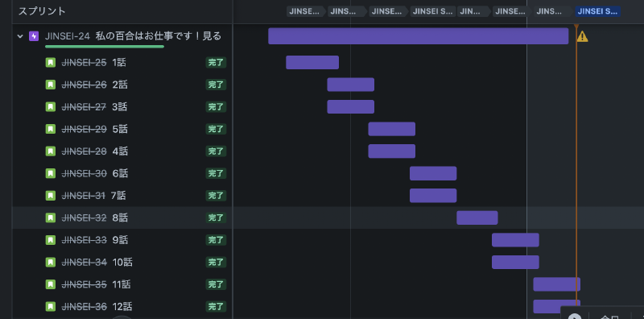
Task: Click the story icon for JINSEI-25
Action: coord(51,63)
